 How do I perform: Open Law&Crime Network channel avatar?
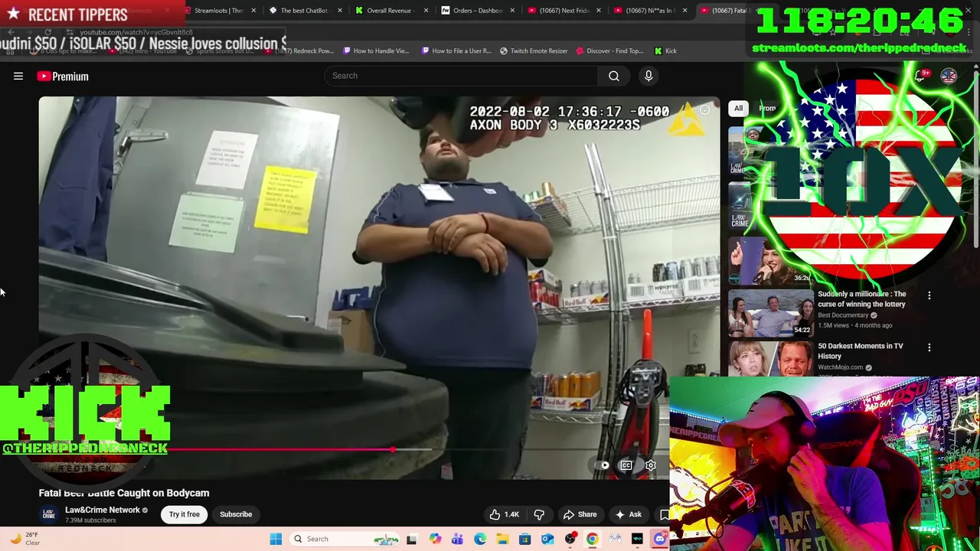pos(49,514)
